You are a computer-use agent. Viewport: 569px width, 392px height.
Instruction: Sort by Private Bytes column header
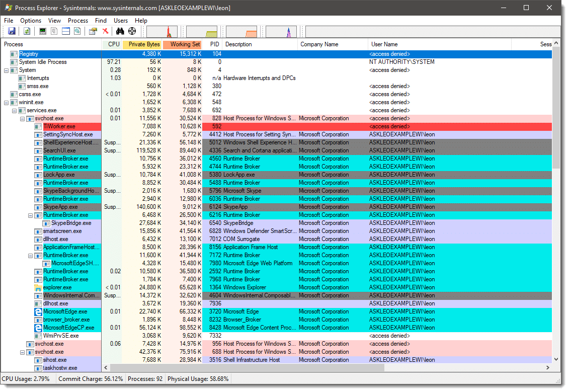tap(142, 44)
